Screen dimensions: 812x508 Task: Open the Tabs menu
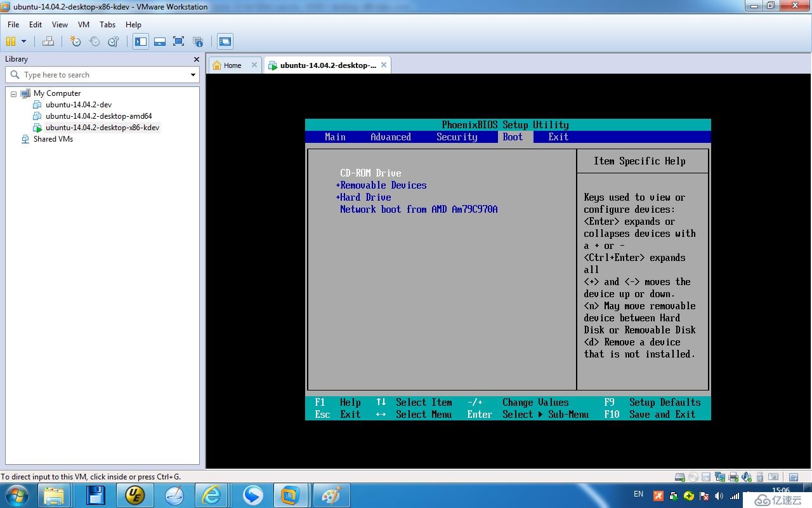(108, 24)
